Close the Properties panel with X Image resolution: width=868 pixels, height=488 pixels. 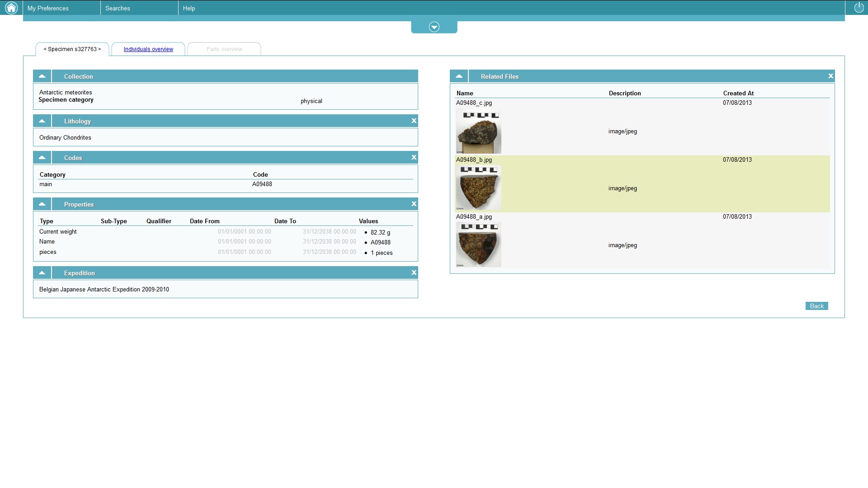click(x=414, y=204)
